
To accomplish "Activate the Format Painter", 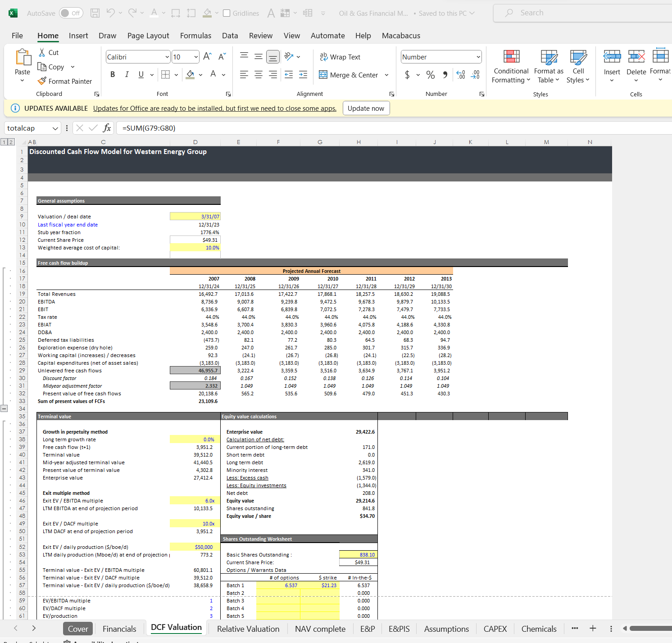I will (x=66, y=81).
